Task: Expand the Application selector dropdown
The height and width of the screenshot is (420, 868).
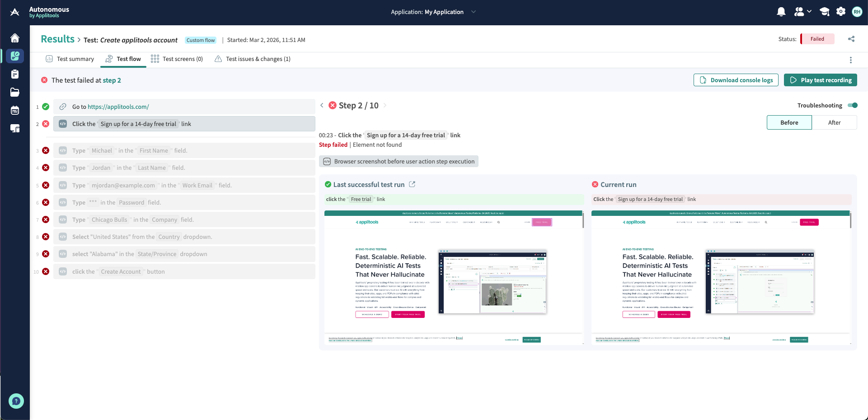Action: 473,12
